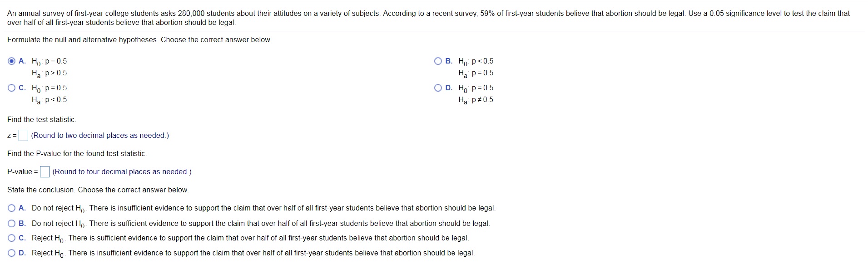Image resolution: width=868 pixels, height=274 pixels.
Task: Choose conclusion D radio button
Action: 12,253
